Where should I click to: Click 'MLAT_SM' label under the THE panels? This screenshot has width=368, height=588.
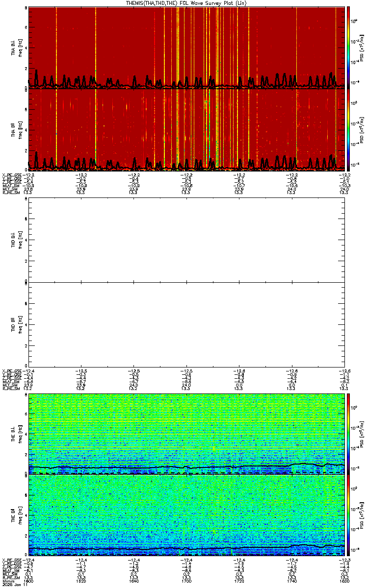(11, 571)
